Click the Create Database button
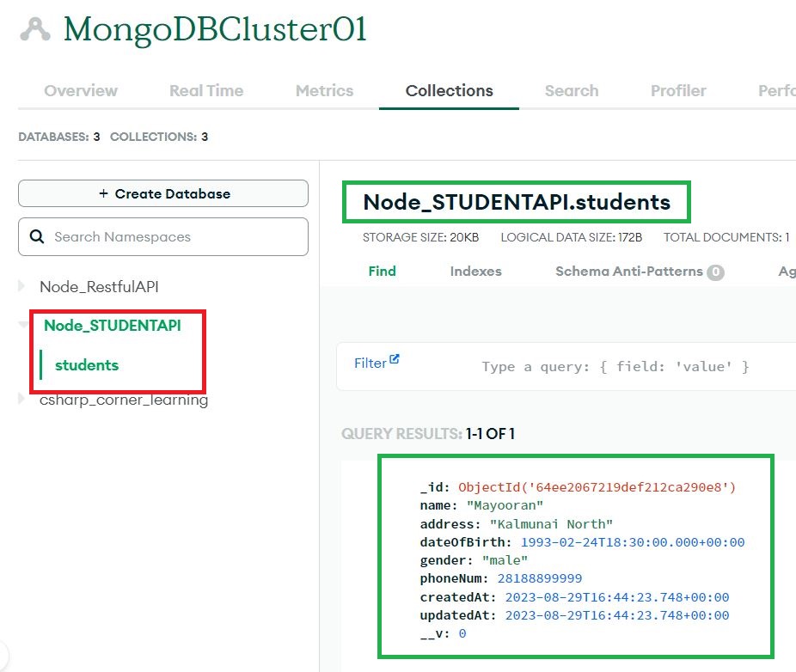The width and height of the screenshot is (796, 672). [163, 193]
